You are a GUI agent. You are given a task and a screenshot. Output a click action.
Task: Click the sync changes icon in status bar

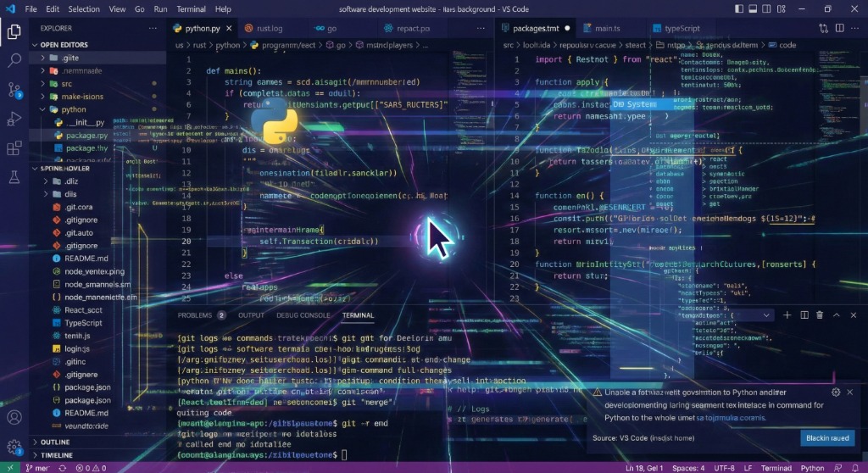point(63,468)
